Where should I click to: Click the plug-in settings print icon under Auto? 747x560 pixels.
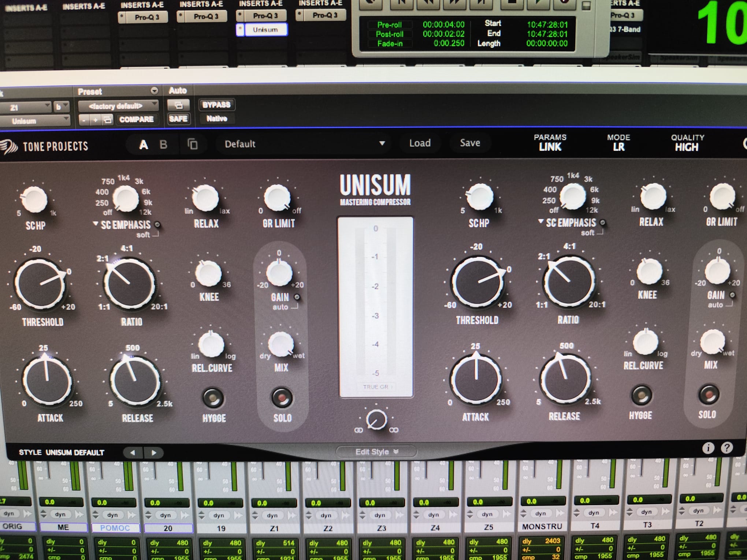[x=178, y=105]
